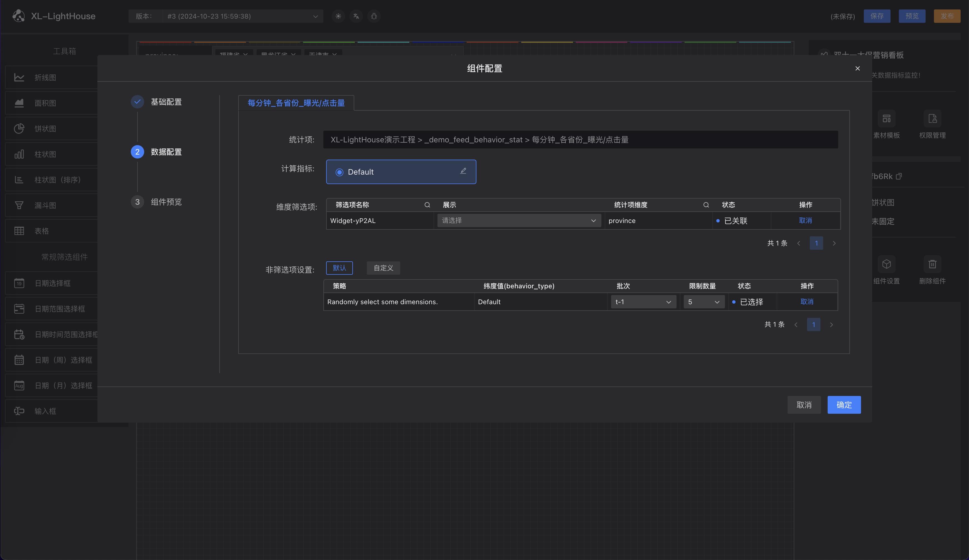
Task: Click the XL-LightHouse logo icon
Action: pyautogui.click(x=18, y=16)
